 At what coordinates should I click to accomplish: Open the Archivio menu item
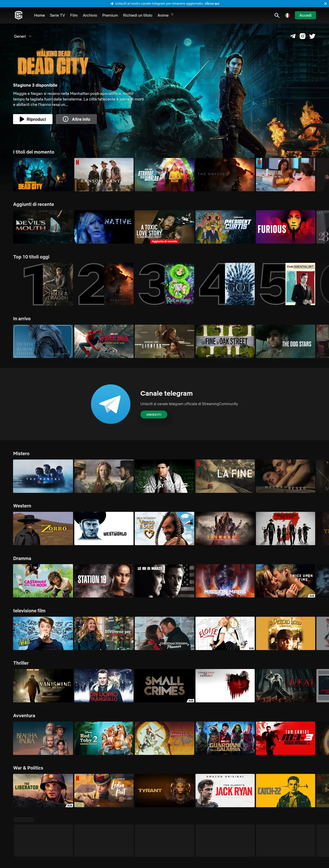click(x=90, y=15)
